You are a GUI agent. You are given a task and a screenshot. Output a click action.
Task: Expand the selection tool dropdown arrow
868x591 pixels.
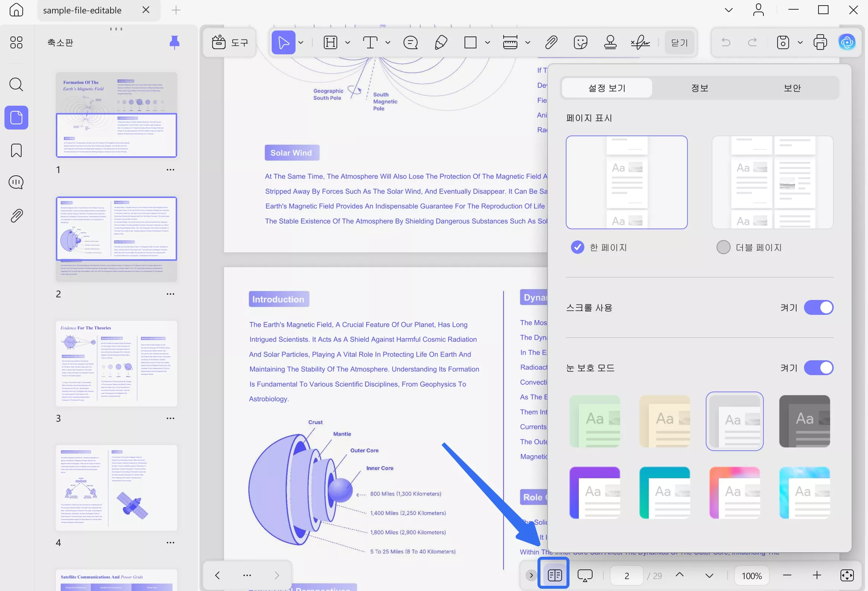pyautogui.click(x=301, y=42)
